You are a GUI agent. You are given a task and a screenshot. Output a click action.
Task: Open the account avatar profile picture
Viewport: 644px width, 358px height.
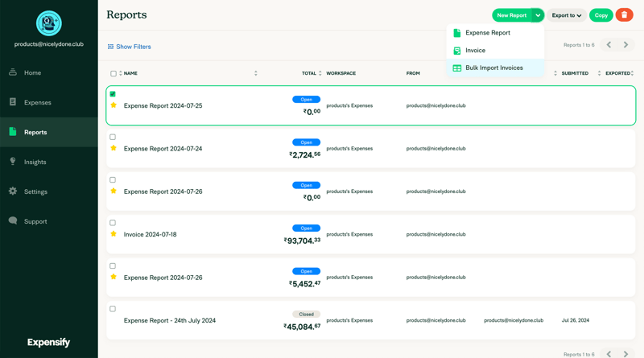tap(49, 23)
